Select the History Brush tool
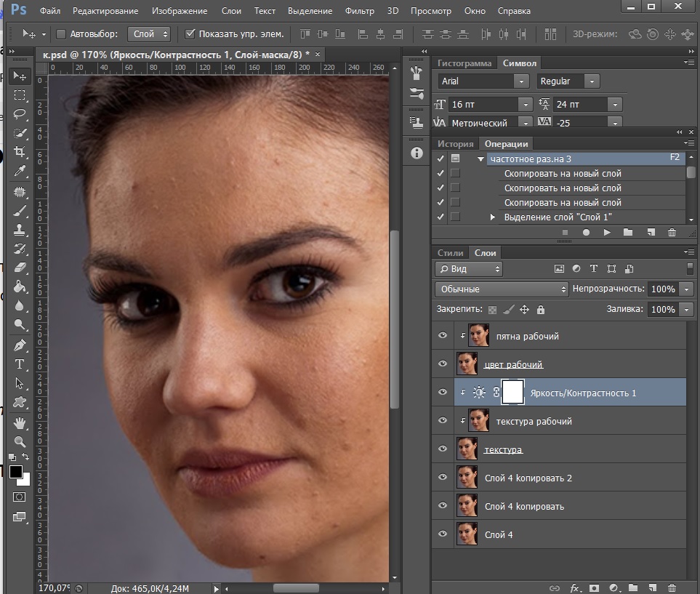Screen dimensions: 700x594 (x=19, y=249)
